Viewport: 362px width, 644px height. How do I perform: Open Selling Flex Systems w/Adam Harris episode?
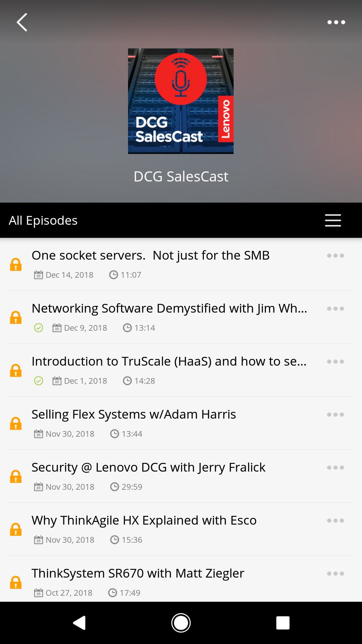click(x=134, y=415)
